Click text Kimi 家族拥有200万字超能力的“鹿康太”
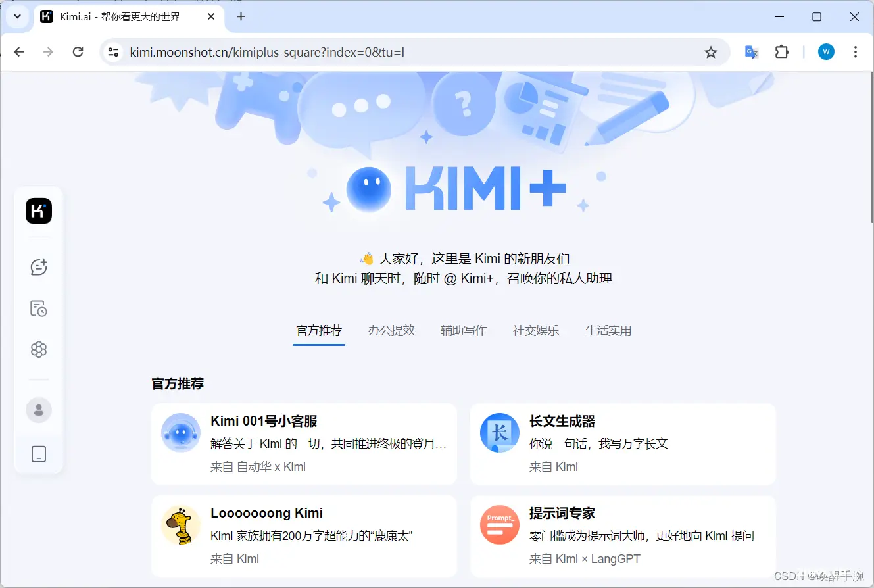This screenshot has width=874, height=588. pos(311,536)
